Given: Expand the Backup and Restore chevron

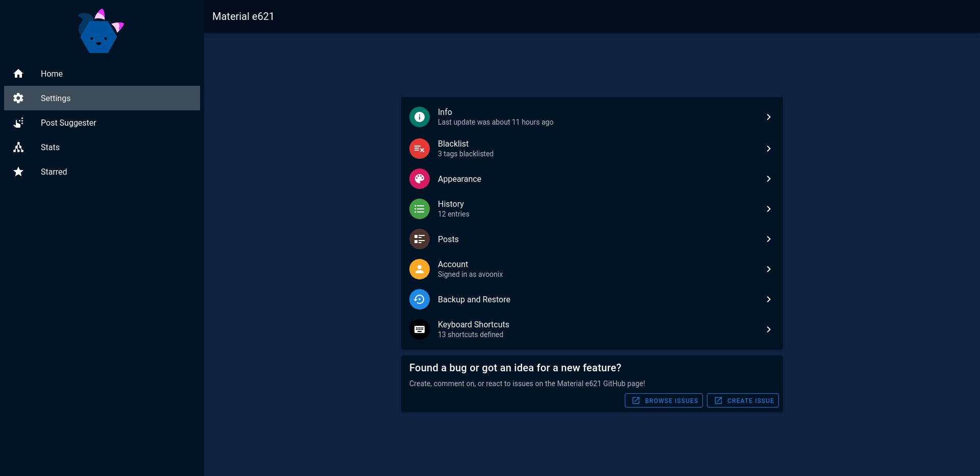Looking at the screenshot, I should [x=769, y=299].
